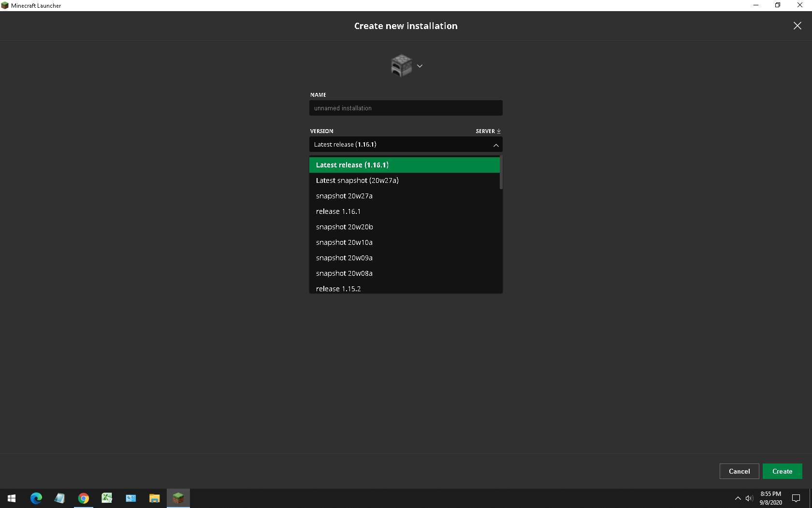812x508 pixels.
Task: Close the Minecraft Launcher window
Action: [x=800, y=5]
